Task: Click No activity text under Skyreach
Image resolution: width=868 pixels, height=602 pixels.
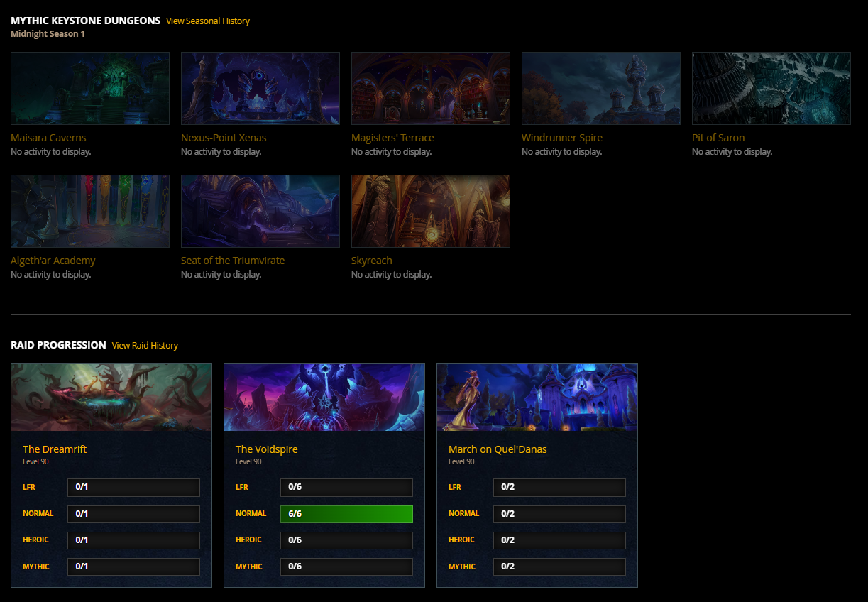Action: 391,275
